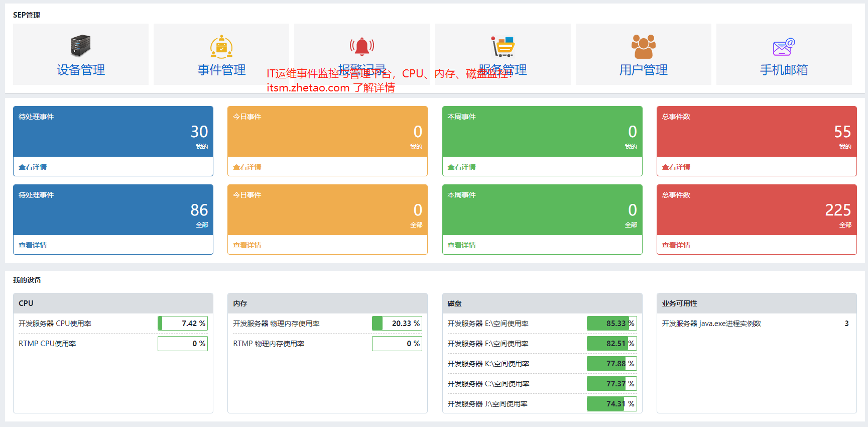Click java.exe instance count value 3
868x427 pixels.
pyautogui.click(x=846, y=324)
